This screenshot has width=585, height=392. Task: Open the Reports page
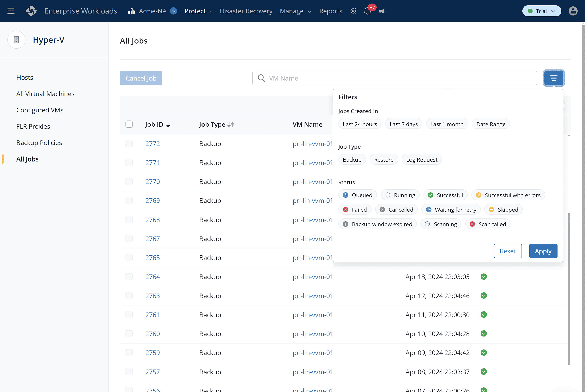[330, 11]
